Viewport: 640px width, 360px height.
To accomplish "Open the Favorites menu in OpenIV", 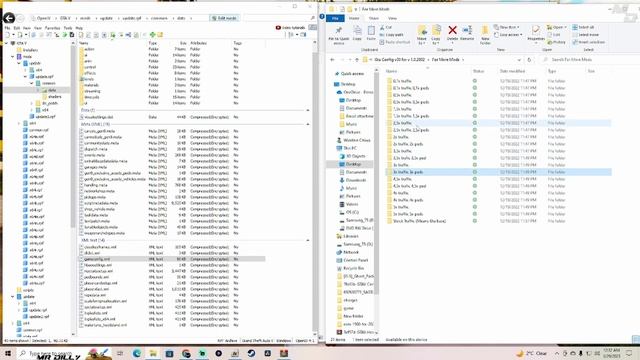I will (52, 28).
